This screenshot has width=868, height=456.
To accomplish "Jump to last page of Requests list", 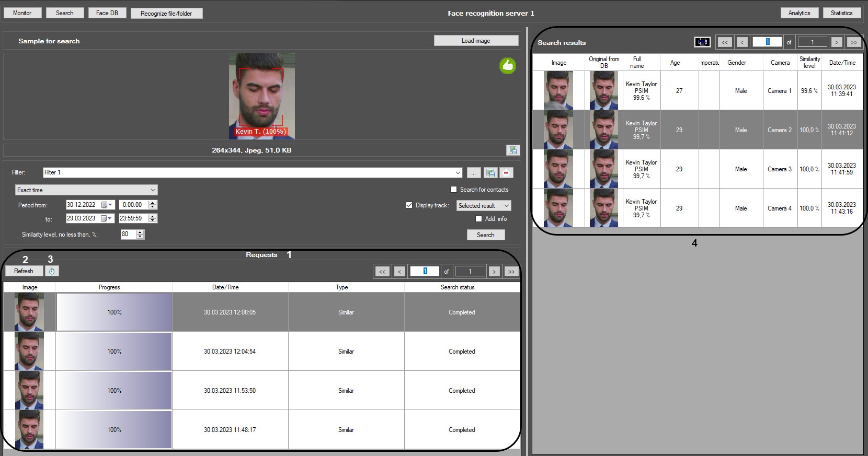I will (511, 272).
